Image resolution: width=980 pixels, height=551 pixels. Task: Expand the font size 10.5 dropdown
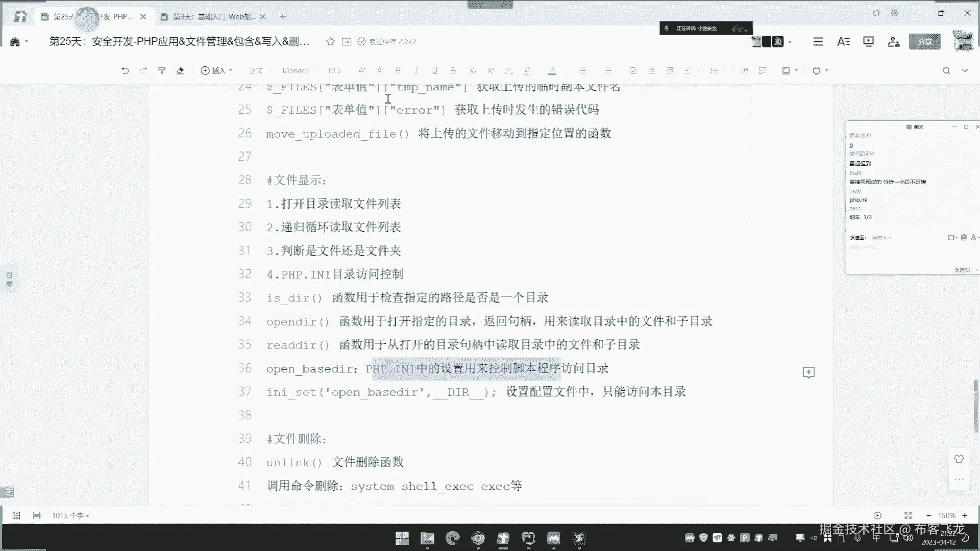337,70
